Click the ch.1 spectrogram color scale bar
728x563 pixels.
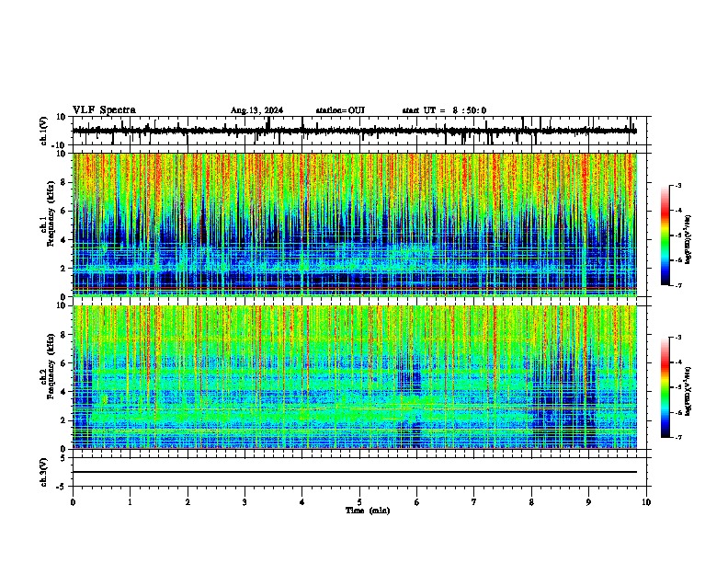(x=665, y=236)
